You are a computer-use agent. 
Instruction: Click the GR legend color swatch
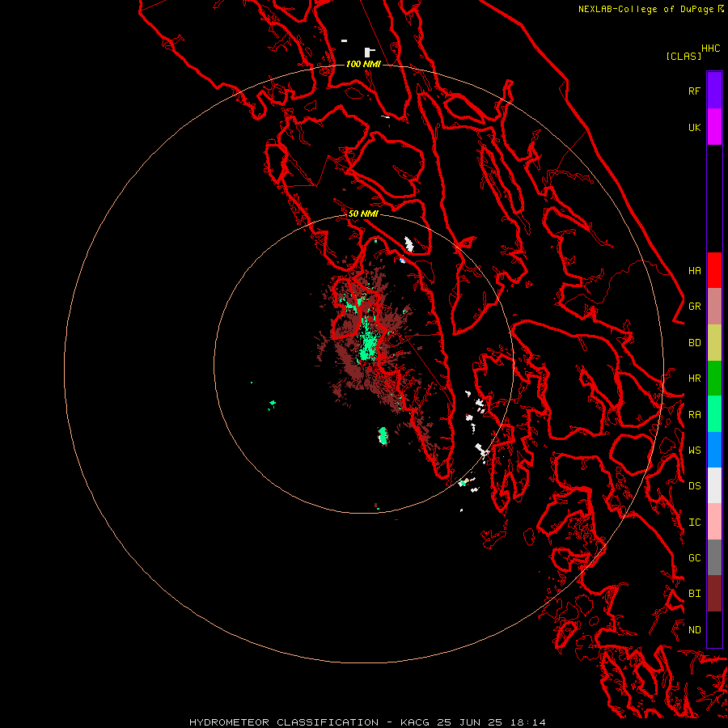(714, 307)
